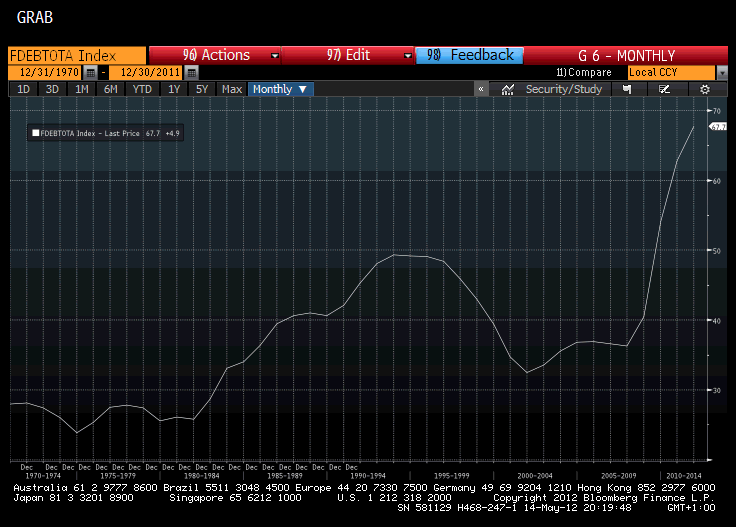Expand the Edit menu dropdown arrow

[408, 56]
